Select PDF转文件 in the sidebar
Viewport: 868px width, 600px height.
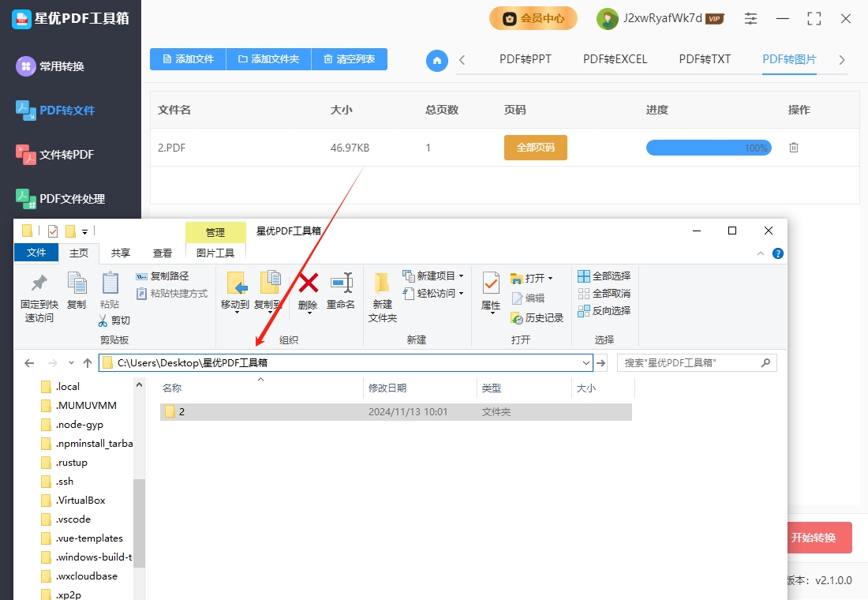coord(55,111)
